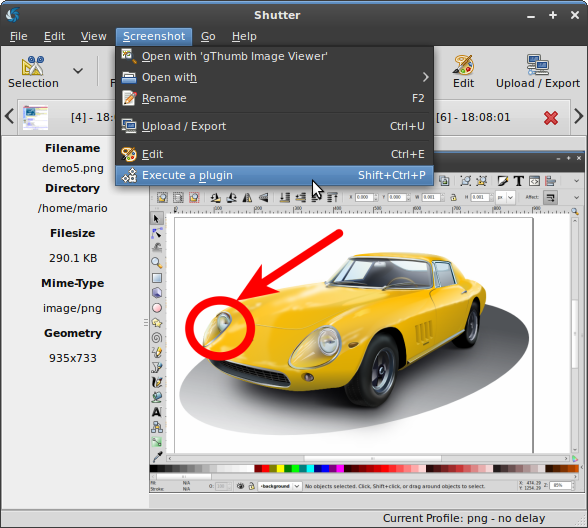
Task: Click the Shutter application logo icon
Action: point(13,15)
